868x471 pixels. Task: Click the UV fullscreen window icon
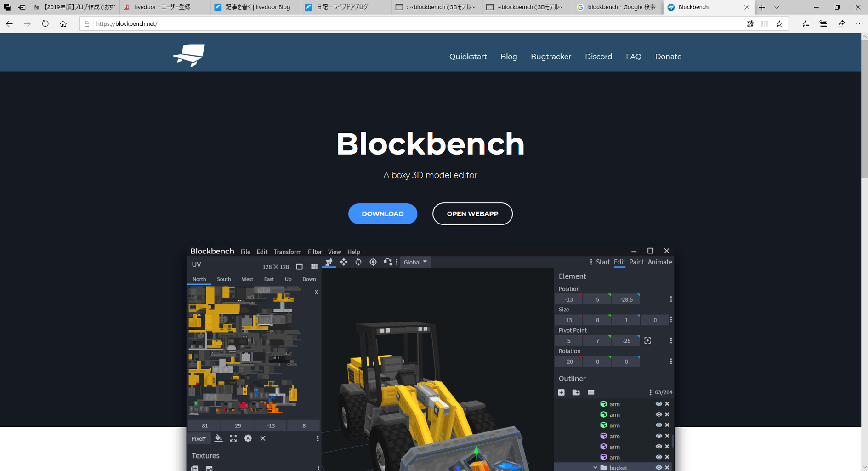click(x=300, y=267)
